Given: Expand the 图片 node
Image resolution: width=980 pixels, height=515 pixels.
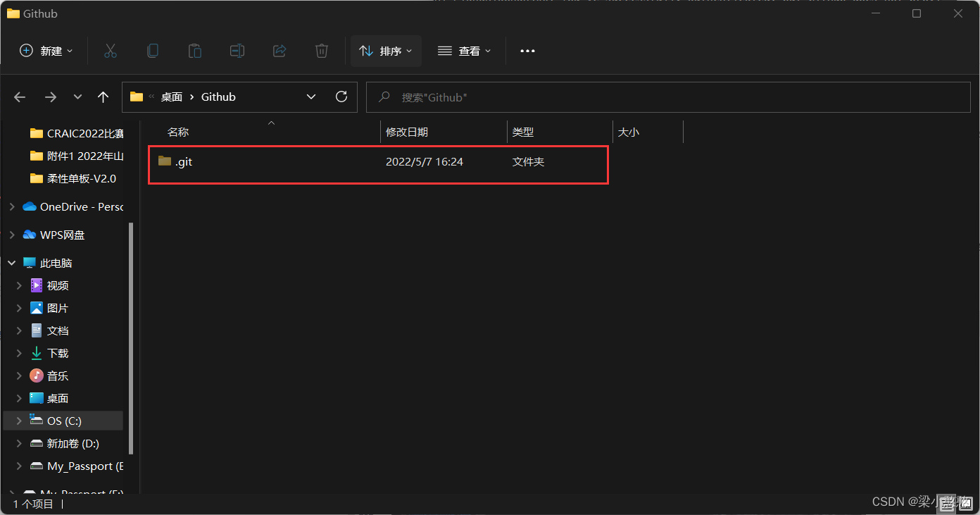Looking at the screenshot, I should coord(19,308).
